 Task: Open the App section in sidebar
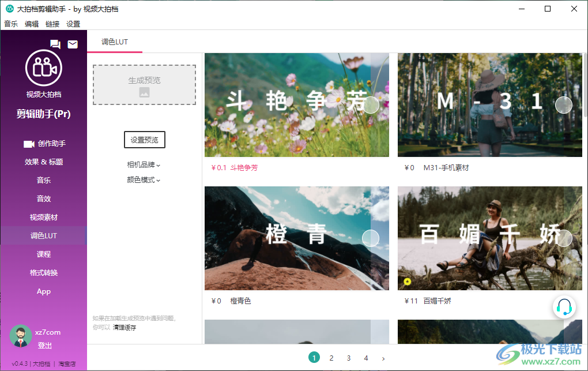(44, 291)
